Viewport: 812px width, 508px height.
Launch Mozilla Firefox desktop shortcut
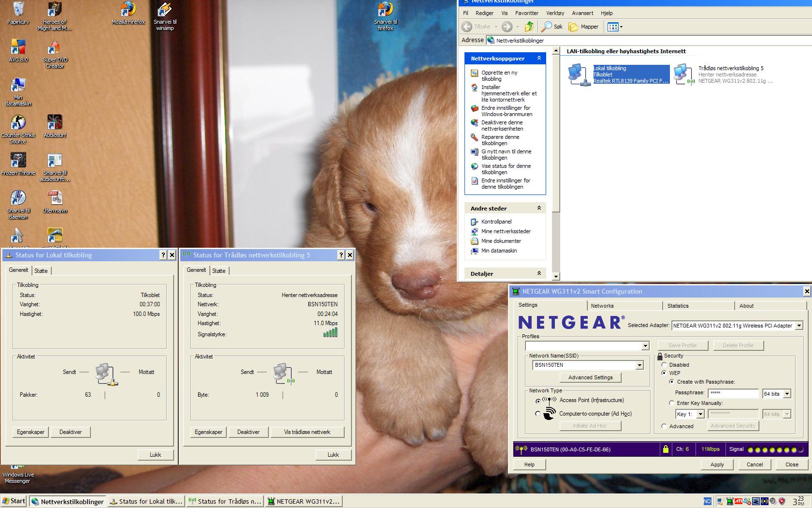coord(128,13)
